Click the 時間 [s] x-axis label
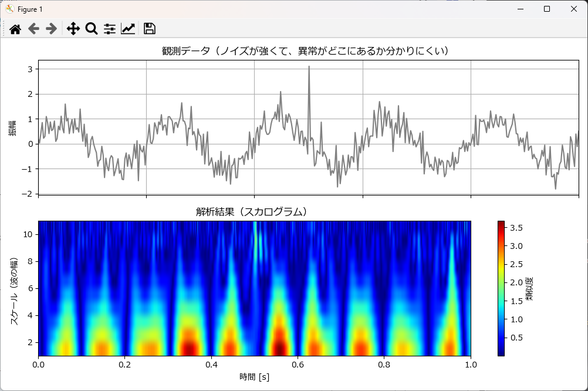This screenshot has height=391, width=588. click(x=254, y=377)
